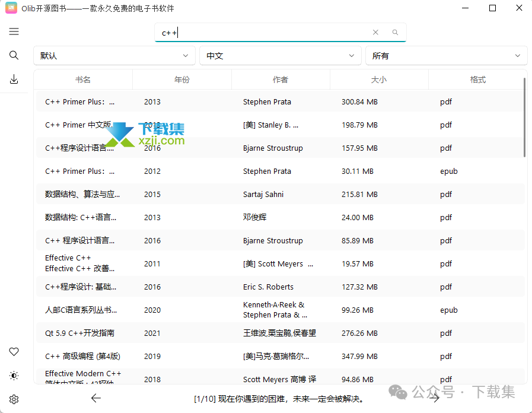The image size is (532, 413).
Task: Sort by the 大小 column header
Action: (378, 80)
